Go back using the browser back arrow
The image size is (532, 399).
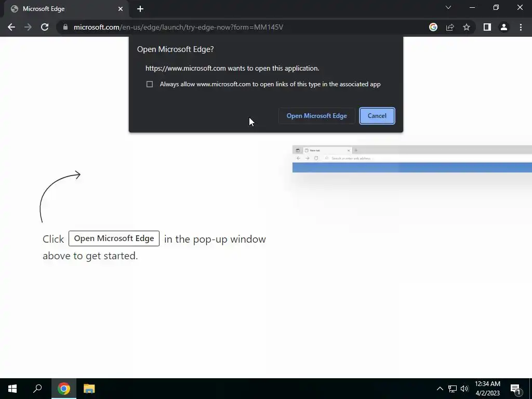[11, 27]
